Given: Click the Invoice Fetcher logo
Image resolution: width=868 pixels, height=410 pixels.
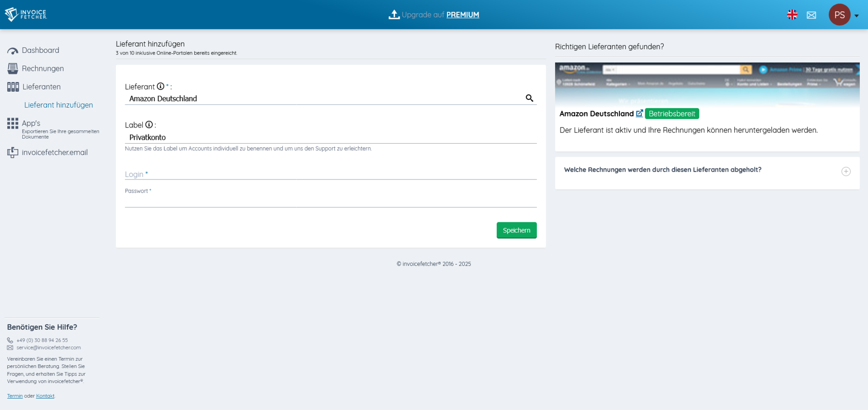Looking at the screenshot, I should click(26, 14).
